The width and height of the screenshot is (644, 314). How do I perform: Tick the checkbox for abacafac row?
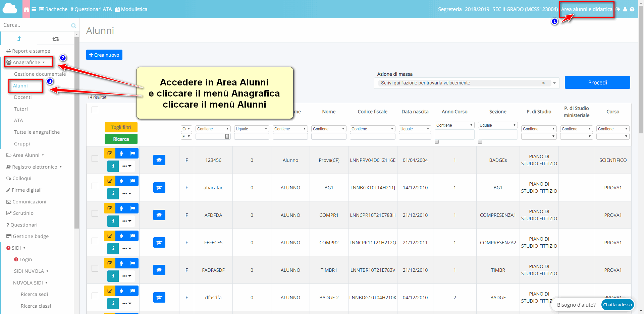pyautogui.click(x=95, y=186)
